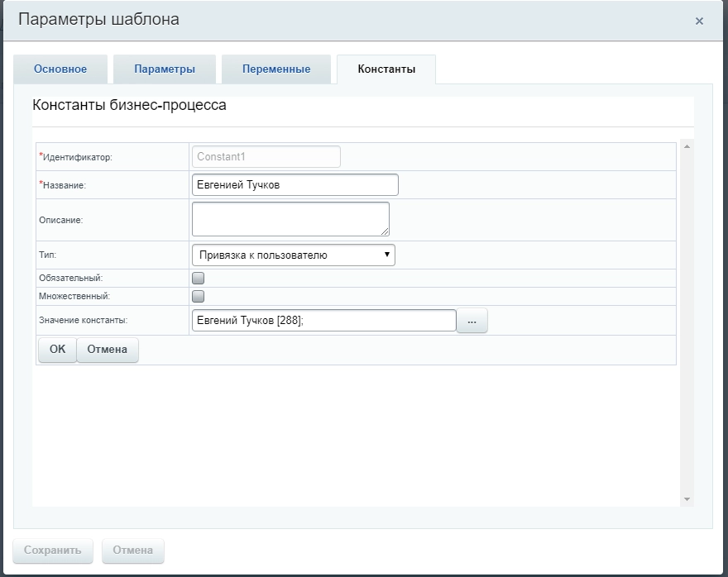The width and height of the screenshot is (728, 577).
Task: Click the resize grip of Описание textarea
Action: pos(385,231)
